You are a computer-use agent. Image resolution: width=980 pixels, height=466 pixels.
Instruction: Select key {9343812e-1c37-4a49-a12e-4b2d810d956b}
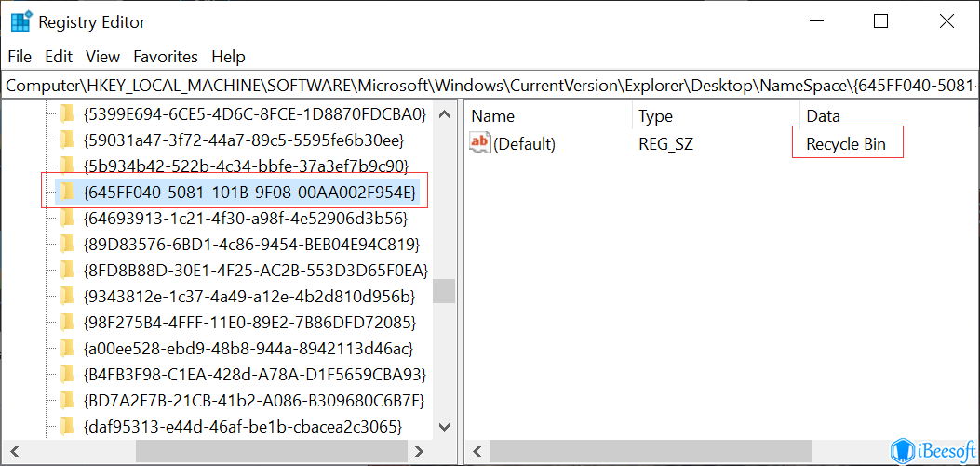pos(248,297)
